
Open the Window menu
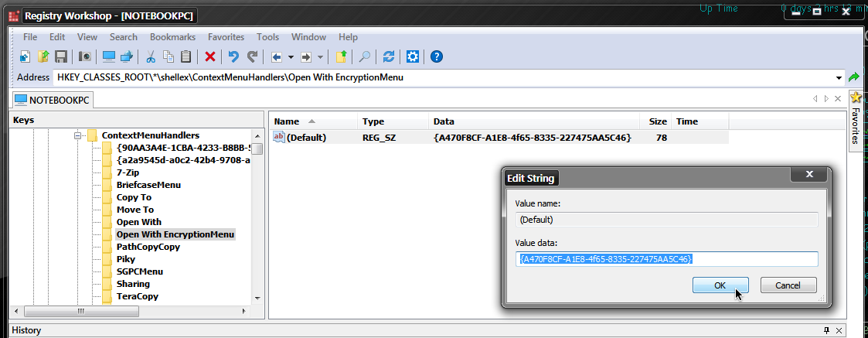309,37
